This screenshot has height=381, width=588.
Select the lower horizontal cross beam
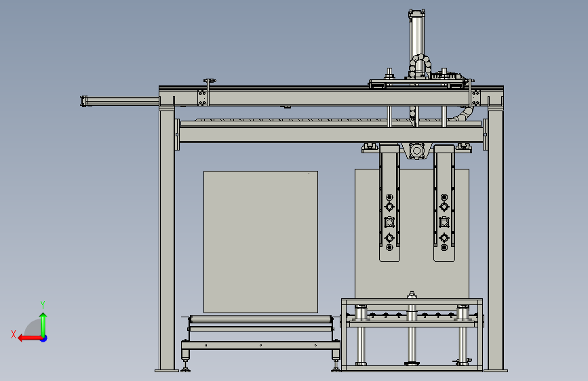(332, 135)
